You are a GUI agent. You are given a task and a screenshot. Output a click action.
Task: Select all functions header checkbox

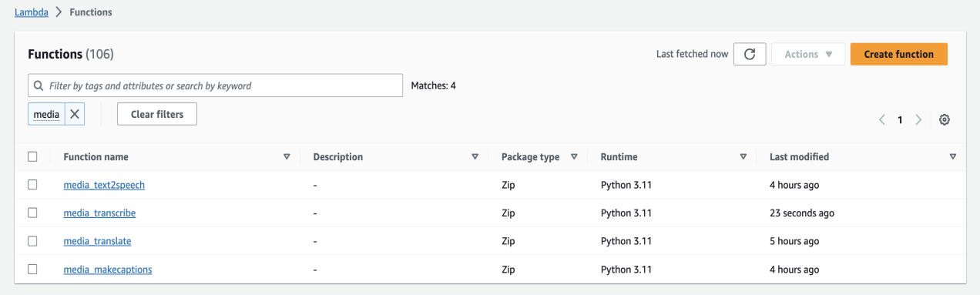[32, 156]
